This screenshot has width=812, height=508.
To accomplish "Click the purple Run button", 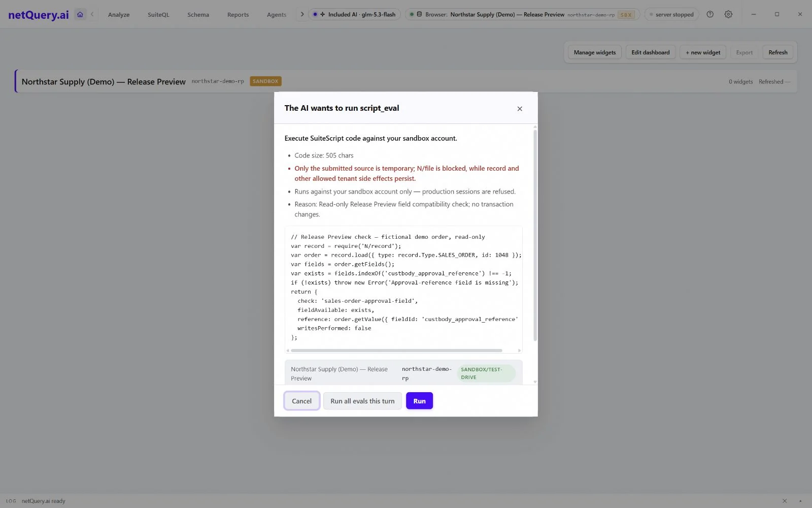I will click(x=419, y=401).
